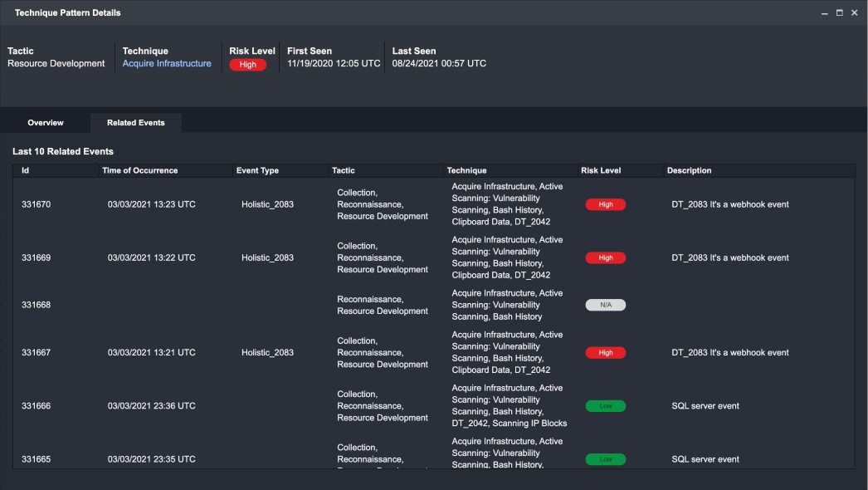868x490 pixels.
Task: Click the N/A risk badge for event 331668
Action: [605, 305]
